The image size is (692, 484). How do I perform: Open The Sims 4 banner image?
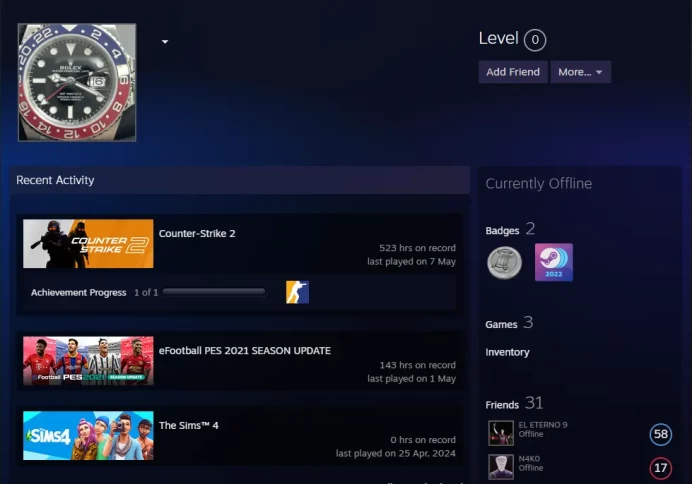pyautogui.click(x=88, y=435)
